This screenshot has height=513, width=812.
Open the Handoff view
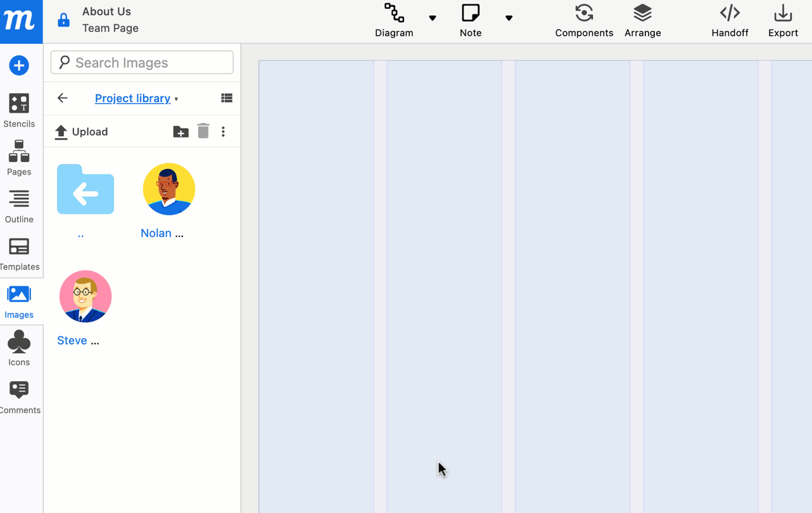coord(730,19)
